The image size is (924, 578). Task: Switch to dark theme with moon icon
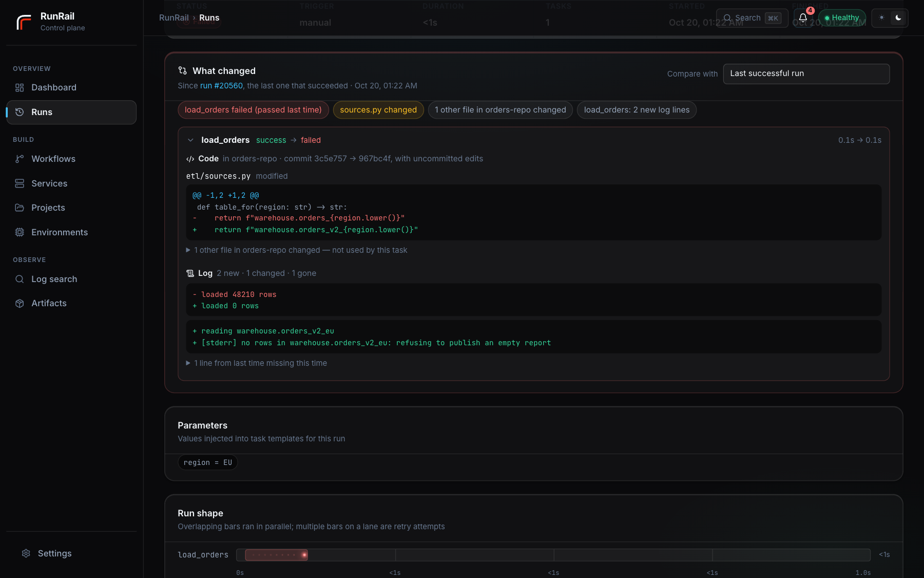point(898,18)
